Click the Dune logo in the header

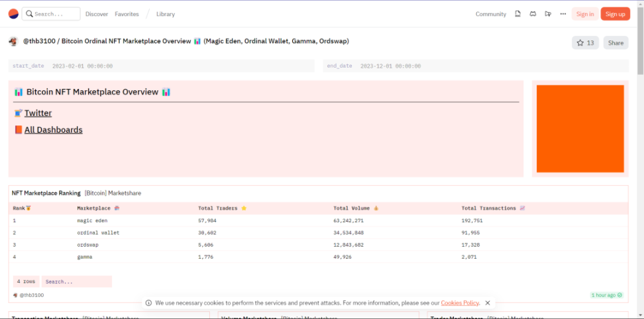[x=13, y=14]
